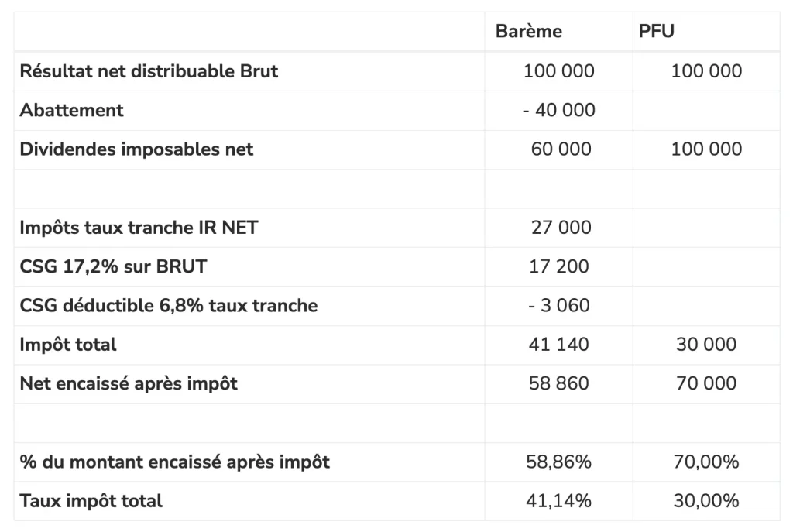This screenshot has width=793, height=532.
Task: Select the 27 000 impôts value
Action: (561, 228)
